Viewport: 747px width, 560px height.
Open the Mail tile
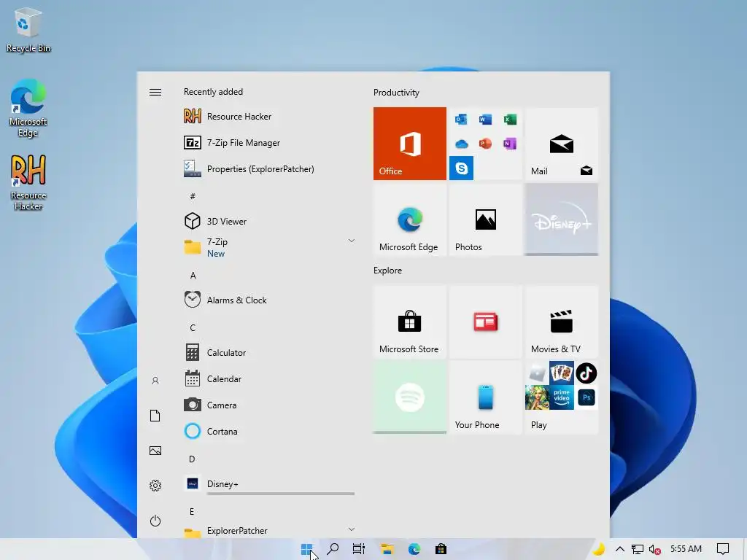[x=561, y=144]
